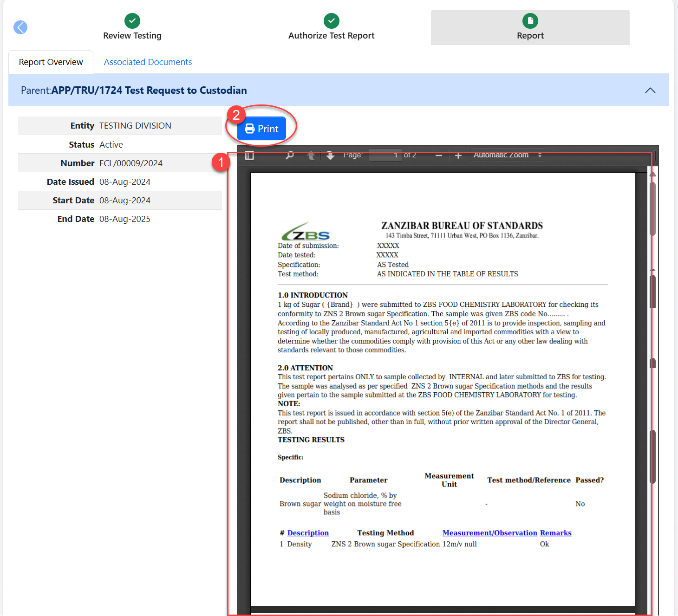Go to next page in PDF
Screen dimensions: 678x616
(330, 156)
